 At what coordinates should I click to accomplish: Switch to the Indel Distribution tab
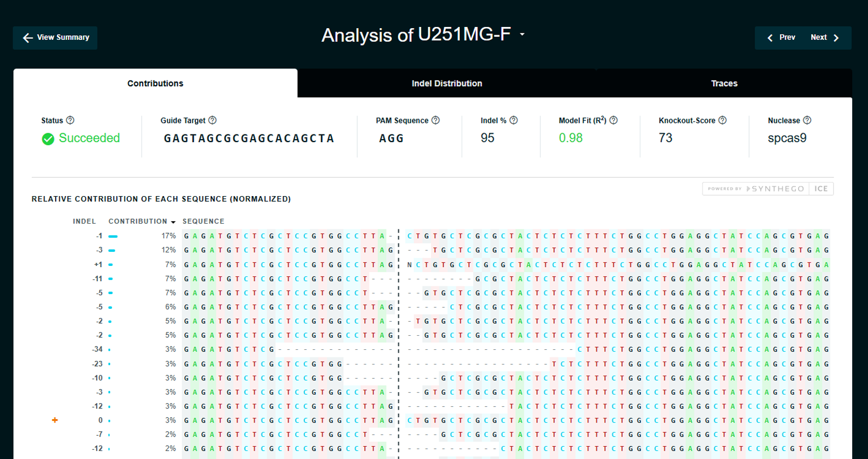[447, 83]
